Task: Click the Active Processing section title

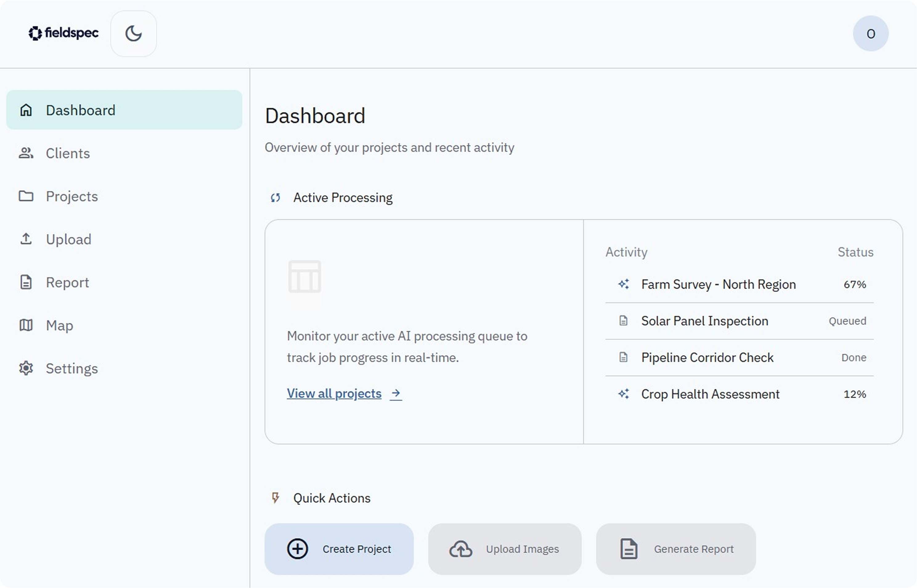Action: pos(343,198)
